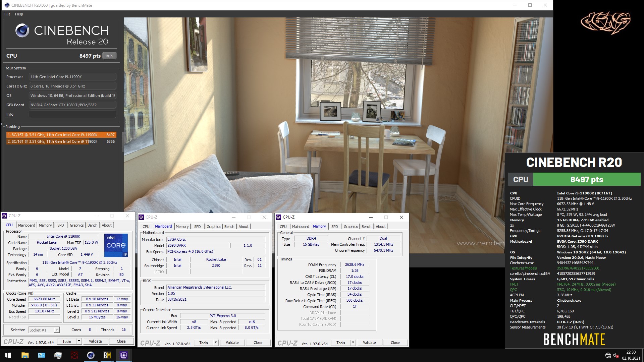
Task: Click the Uncore Frequency value 6470.3 MHz
Action: 383,250
